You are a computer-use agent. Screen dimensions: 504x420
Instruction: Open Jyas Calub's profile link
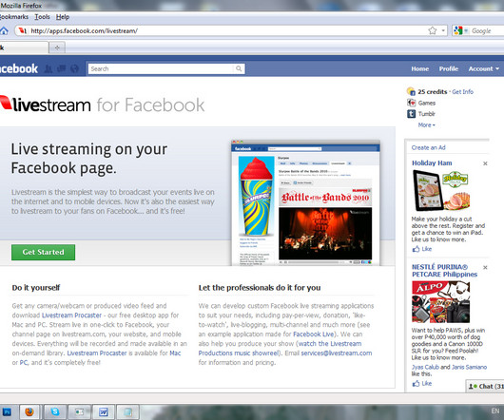[425, 367]
